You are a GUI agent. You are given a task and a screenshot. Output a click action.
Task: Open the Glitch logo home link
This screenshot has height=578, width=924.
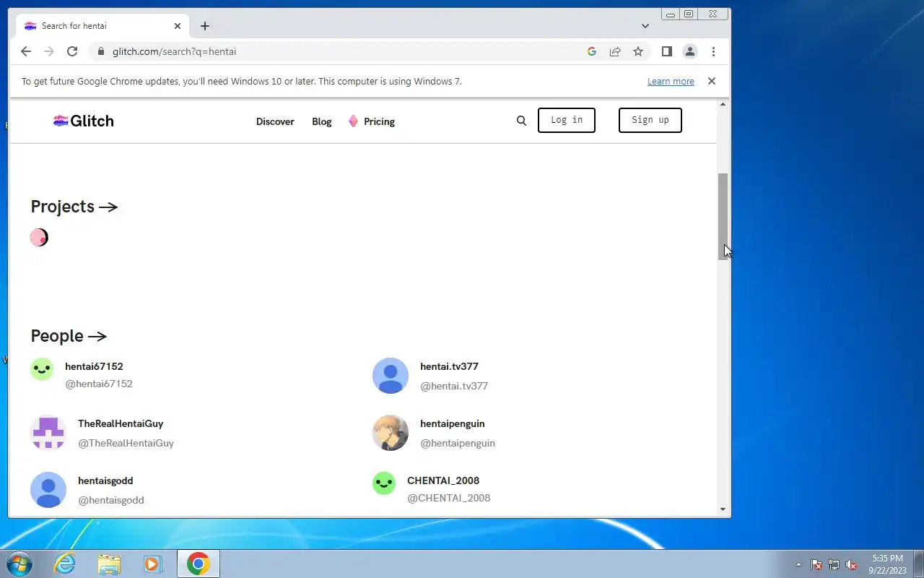pyautogui.click(x=84, y=121)
